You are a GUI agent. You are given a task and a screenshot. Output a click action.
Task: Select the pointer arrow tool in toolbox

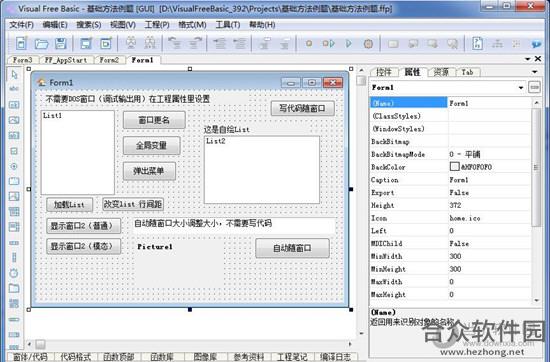coord(14,74)
